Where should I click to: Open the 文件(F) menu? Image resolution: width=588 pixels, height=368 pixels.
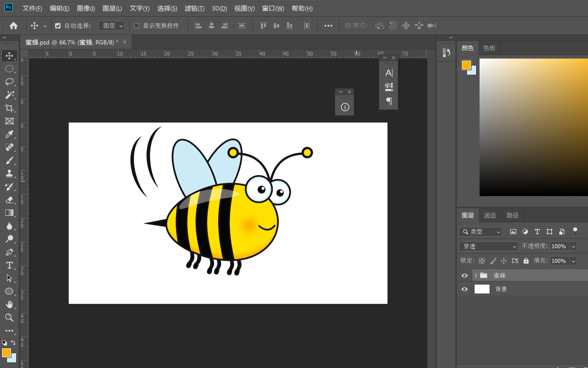coord(32,8)
